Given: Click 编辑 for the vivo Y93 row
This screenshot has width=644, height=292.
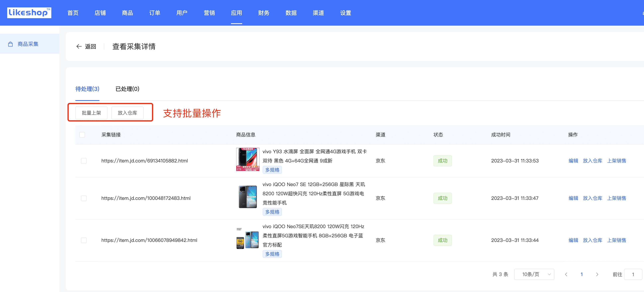Looking at the screenshot, I should (x=573, y=161).
